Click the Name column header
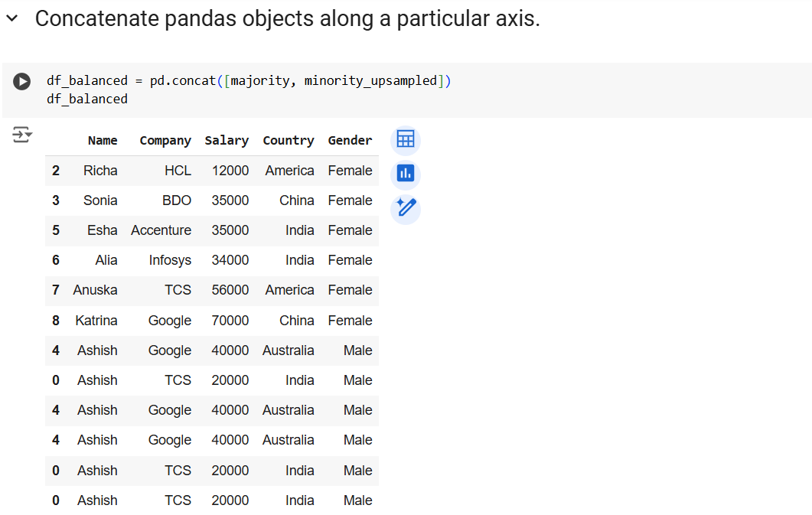The image size is (812, 515). pyautogui.click(x=103, y=141)
